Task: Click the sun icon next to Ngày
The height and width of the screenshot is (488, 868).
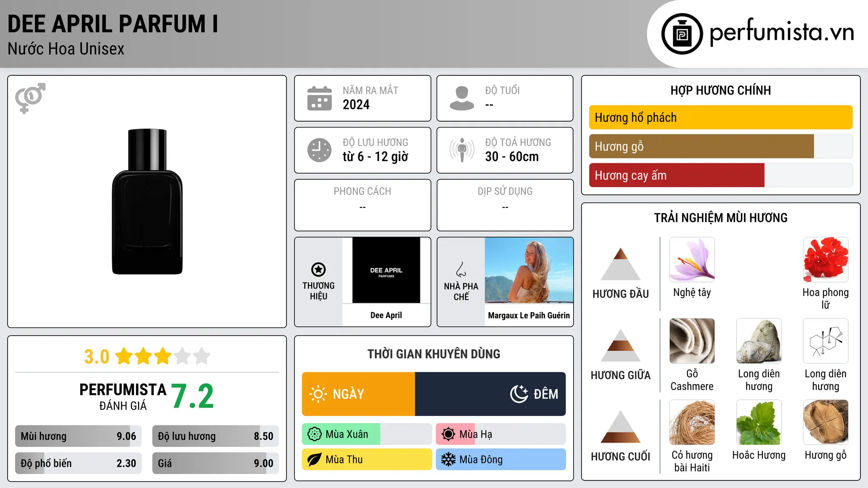Action: pos(318,394)
